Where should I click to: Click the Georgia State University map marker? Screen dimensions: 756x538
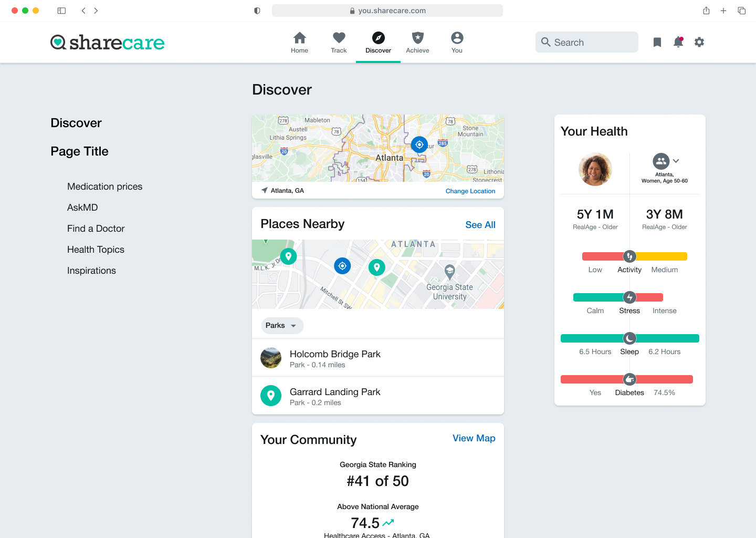pos(449,272)
